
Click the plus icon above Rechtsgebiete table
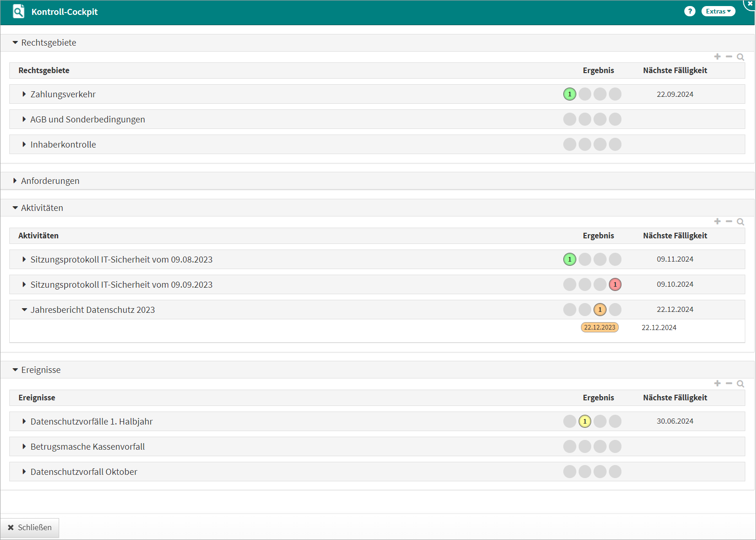click(717, 57)
